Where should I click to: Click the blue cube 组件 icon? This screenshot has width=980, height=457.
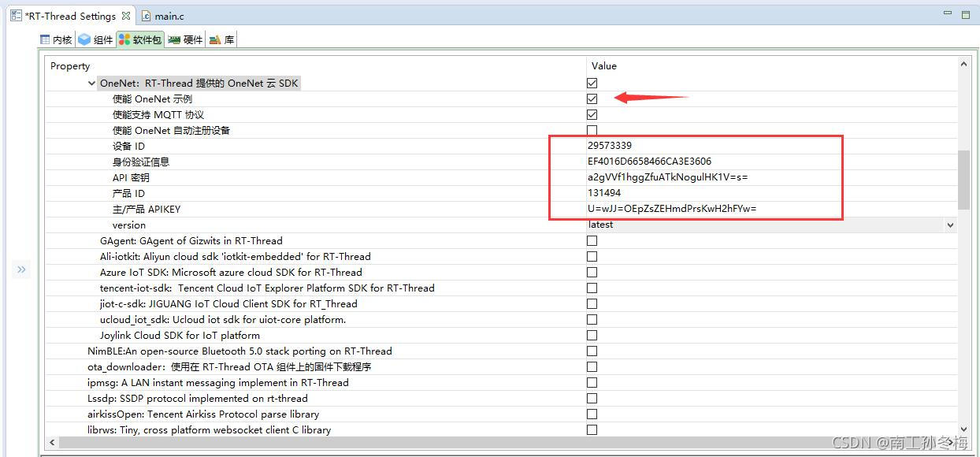point(84,39)
